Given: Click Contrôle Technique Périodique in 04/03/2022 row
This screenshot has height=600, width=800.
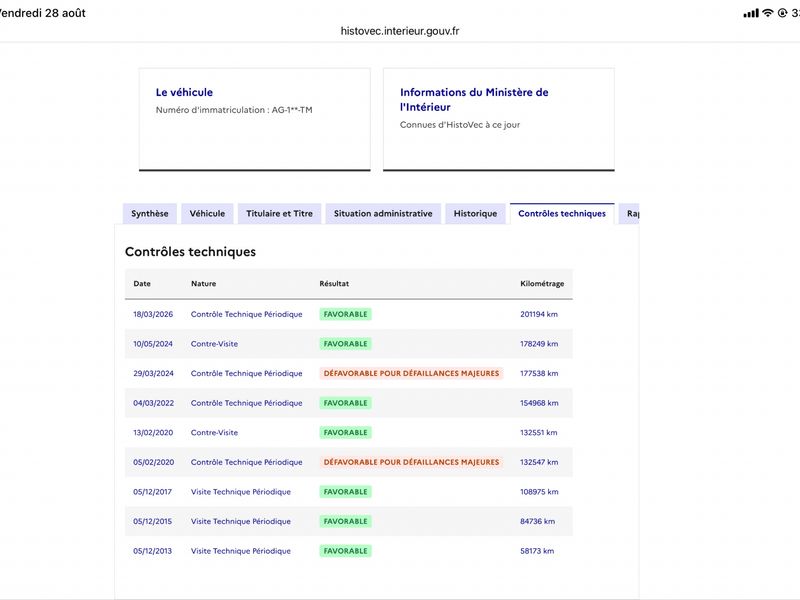Looking at the screenshot, I should tap(246, 403).
